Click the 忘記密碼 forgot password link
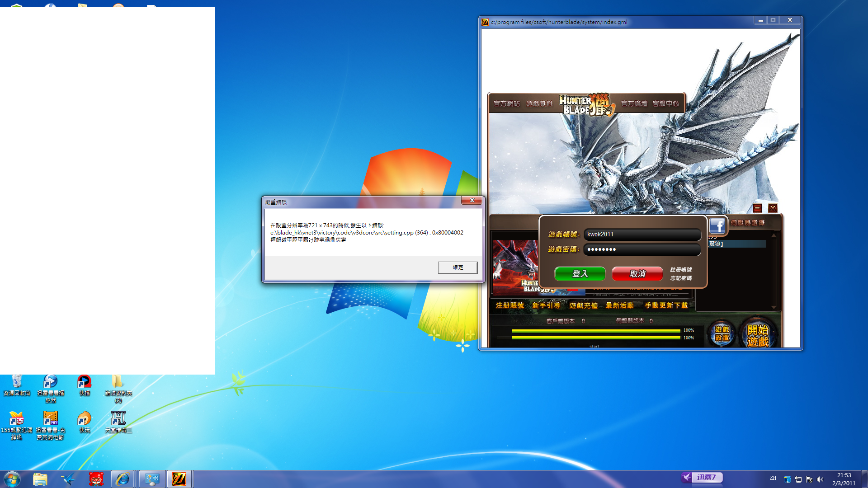Screen dimensions: 868x488 click(681, 278)
